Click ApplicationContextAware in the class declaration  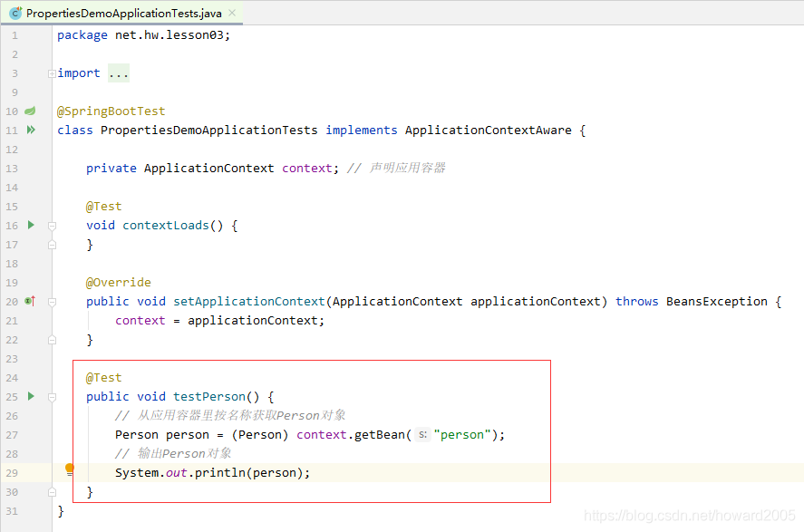point(488,131)
